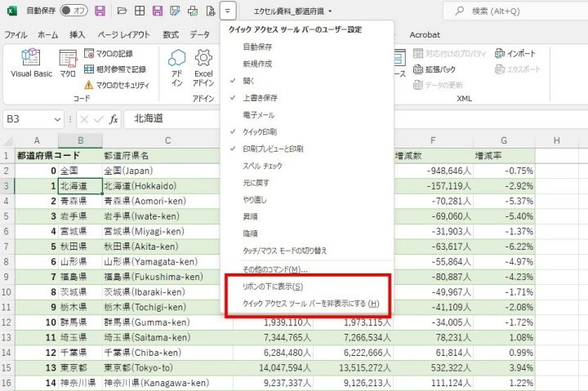Open the file name エクセル資料_都道府県 dropdown

pyautogui.click(x=292, y=11)
